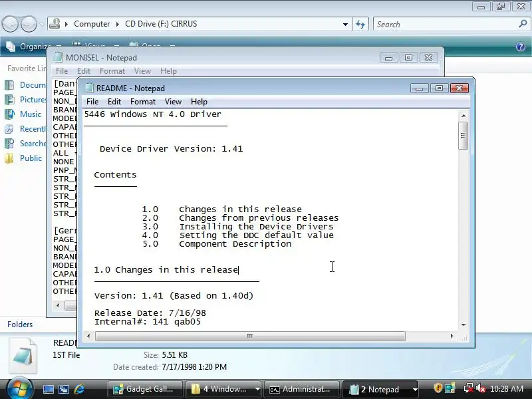Click Switch between windows quick launch icon
Screen dimensions: 532x399
pyautogui.click(x=64, y=389)
